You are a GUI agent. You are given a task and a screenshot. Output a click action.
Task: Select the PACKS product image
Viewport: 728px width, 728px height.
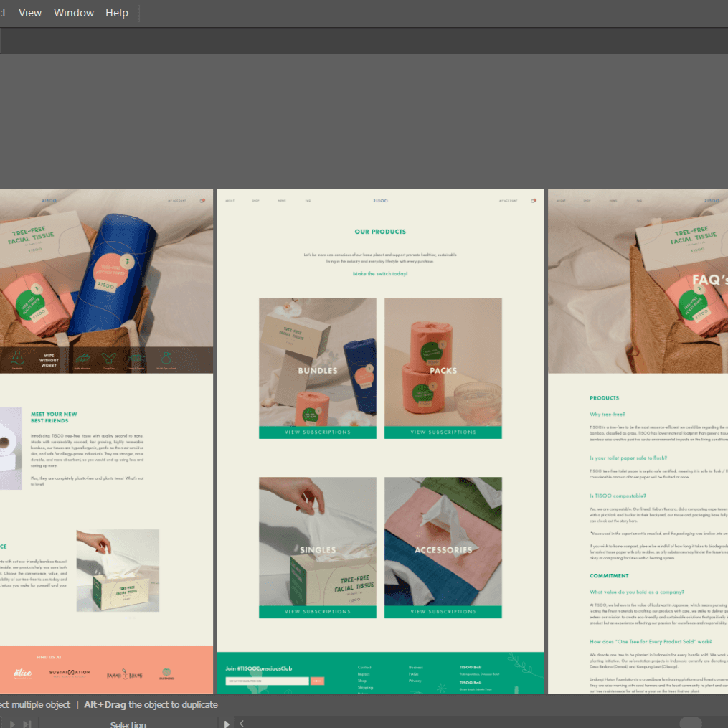[443, 361]
